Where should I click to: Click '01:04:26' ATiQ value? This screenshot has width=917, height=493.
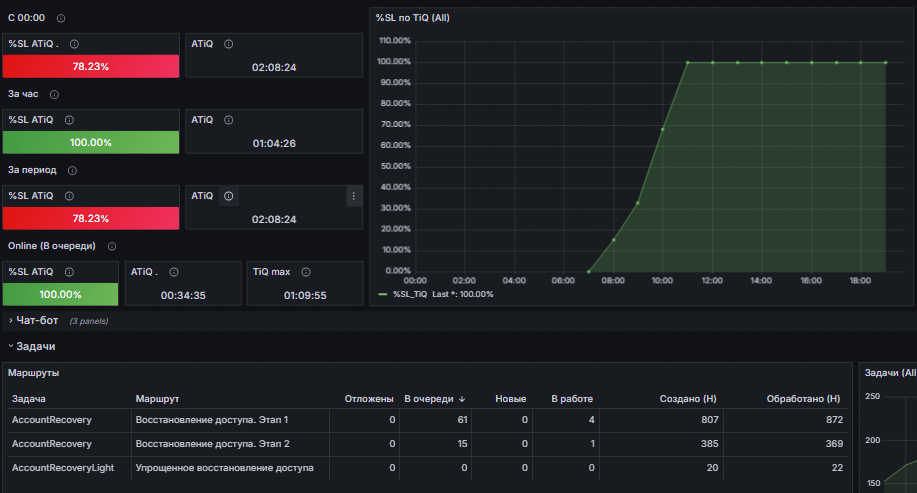tap(274, 144)
